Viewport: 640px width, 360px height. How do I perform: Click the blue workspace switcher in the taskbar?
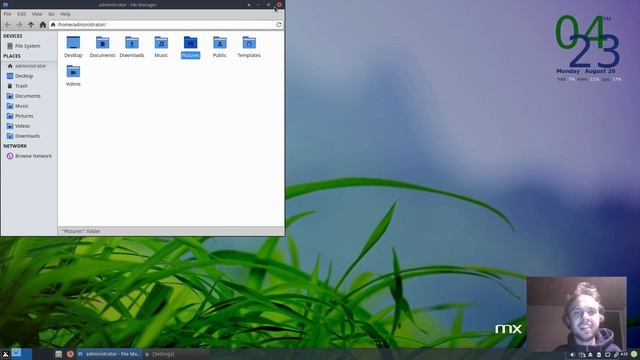point(22,354)
